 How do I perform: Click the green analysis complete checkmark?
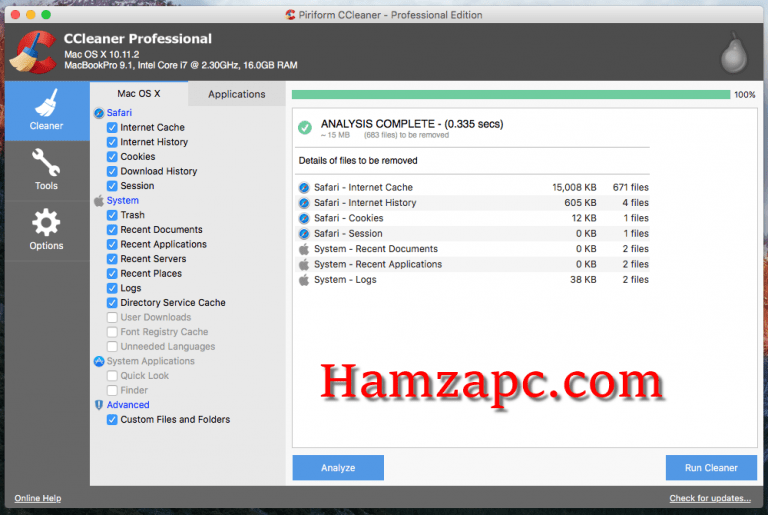coord(305,128)
